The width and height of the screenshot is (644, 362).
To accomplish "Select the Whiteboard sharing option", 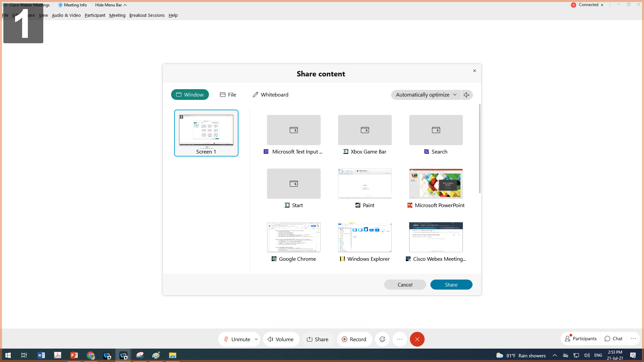I will click(x=271, y=95).
